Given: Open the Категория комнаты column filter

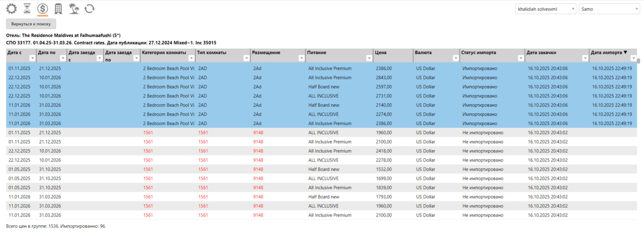Looking at the screenshot, I should pos(190,58).
